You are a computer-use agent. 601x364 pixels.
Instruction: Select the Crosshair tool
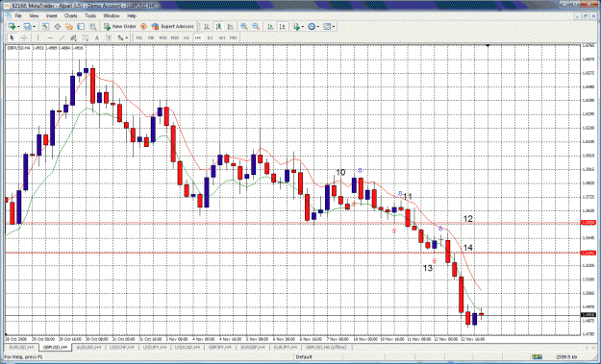pyautogui.click(x=24, y=37)
